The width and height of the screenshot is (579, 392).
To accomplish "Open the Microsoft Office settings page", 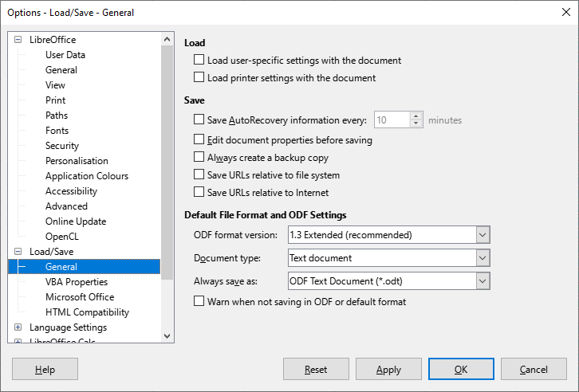I will [x=80, y=297].
